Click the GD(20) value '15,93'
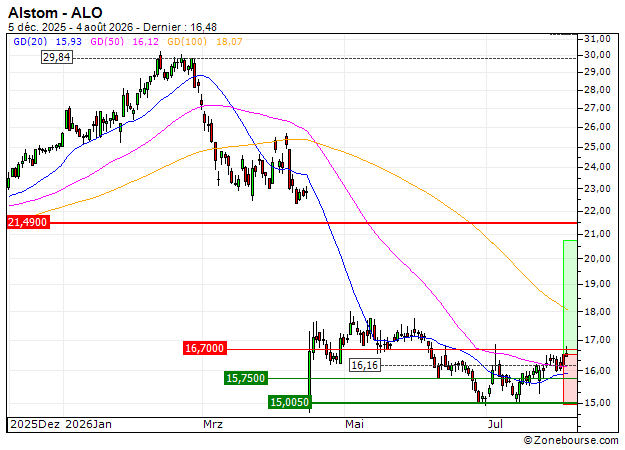This screenshot has width=625, height=450. (x=69, y=41)
